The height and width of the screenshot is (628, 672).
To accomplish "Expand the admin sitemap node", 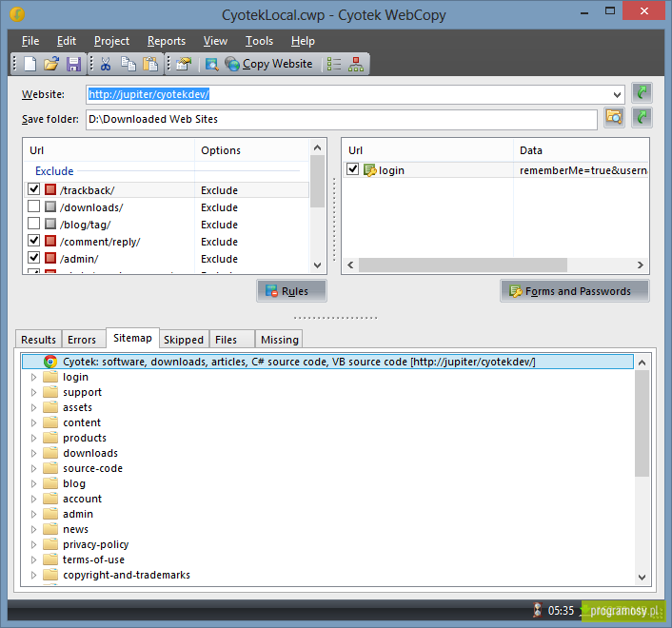I will (34, 514).
